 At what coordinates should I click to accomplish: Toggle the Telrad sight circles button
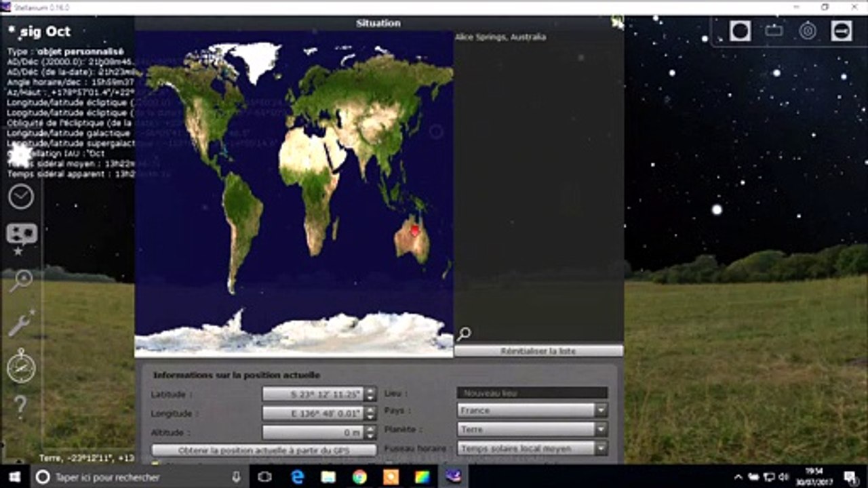[807, 30]
